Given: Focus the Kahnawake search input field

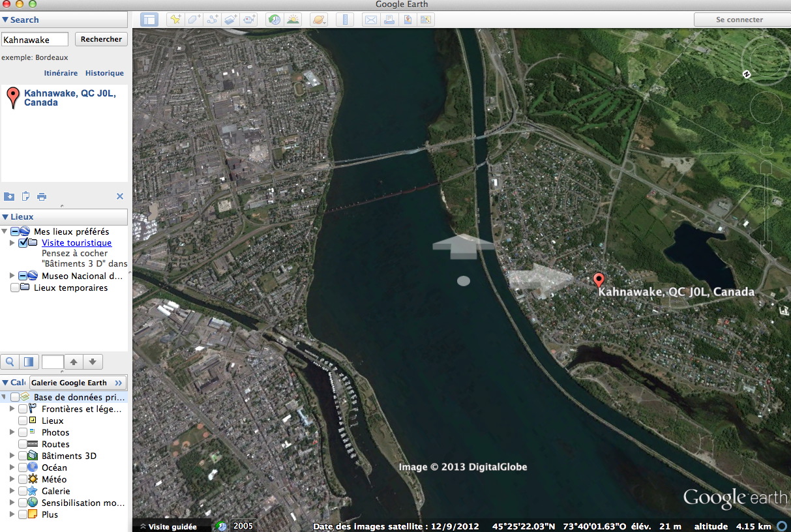Looking at the screenshot, I should (x=35, y=40).
